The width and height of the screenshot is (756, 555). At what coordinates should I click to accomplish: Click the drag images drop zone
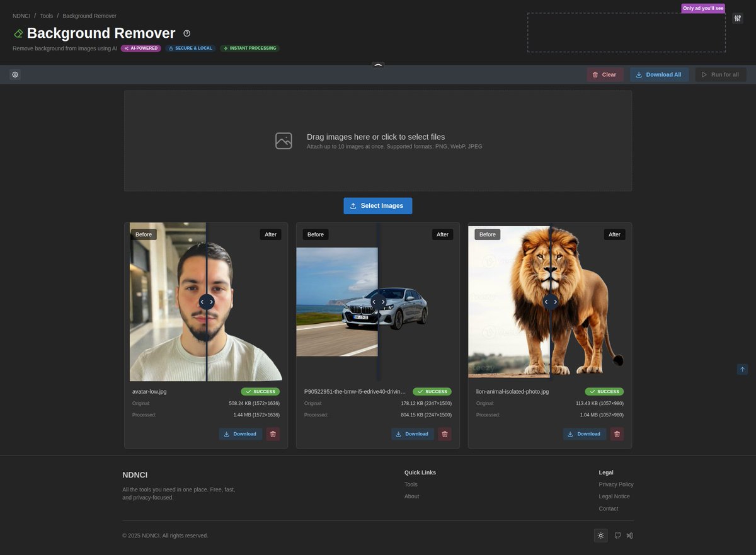point(378,140)
